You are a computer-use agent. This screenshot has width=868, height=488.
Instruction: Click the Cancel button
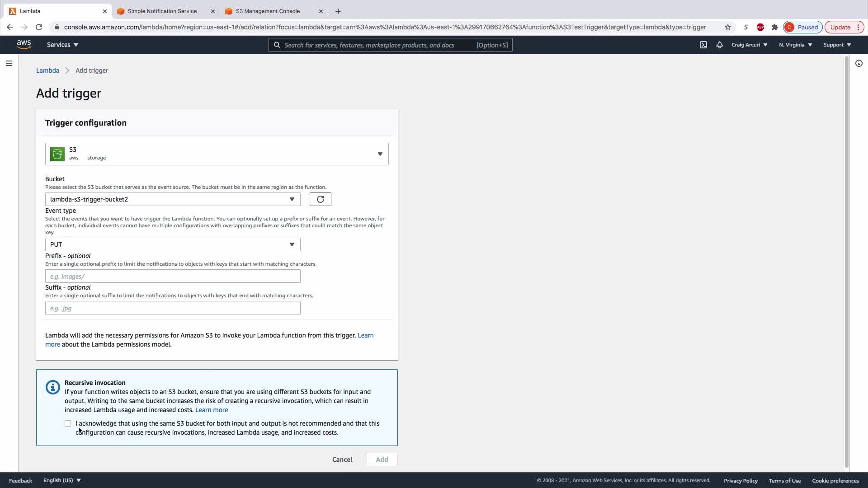pyautogui.click(x=342, y=460)
